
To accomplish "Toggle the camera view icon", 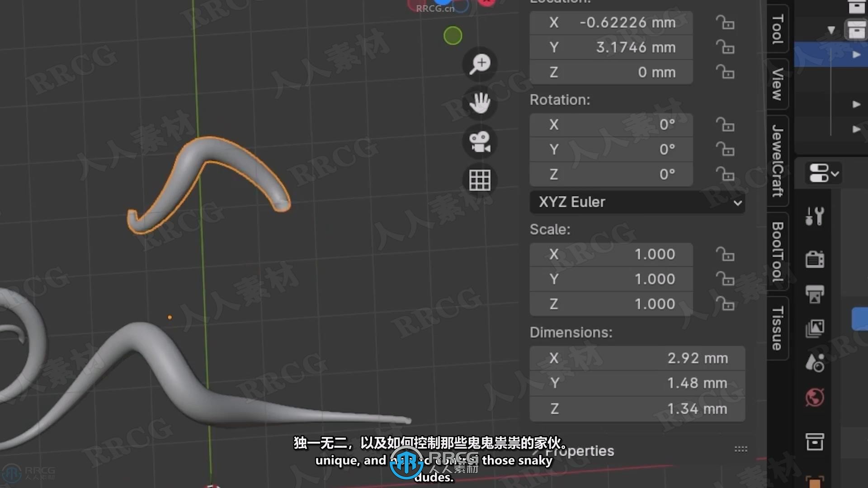I will [x=480, y=142].
